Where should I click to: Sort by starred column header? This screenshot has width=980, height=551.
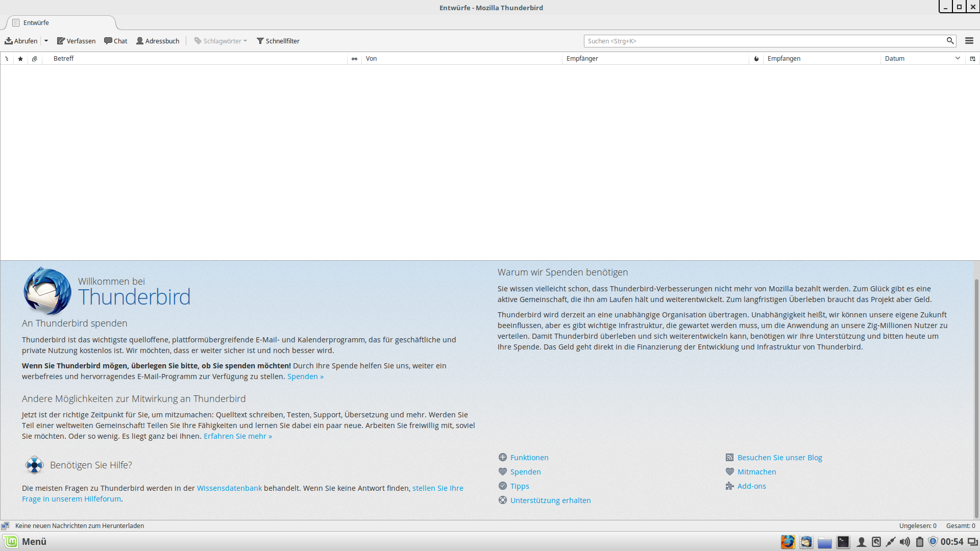pos(20,59)
